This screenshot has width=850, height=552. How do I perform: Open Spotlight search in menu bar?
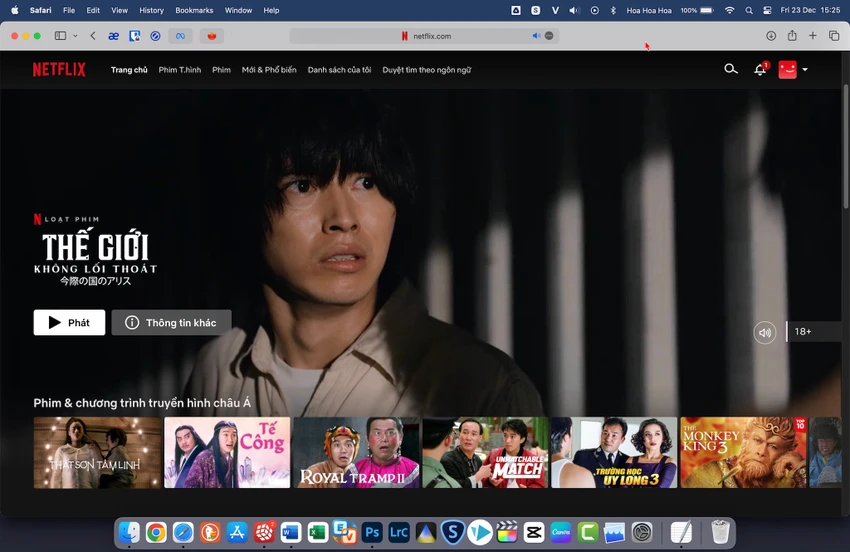coord(749,10)
